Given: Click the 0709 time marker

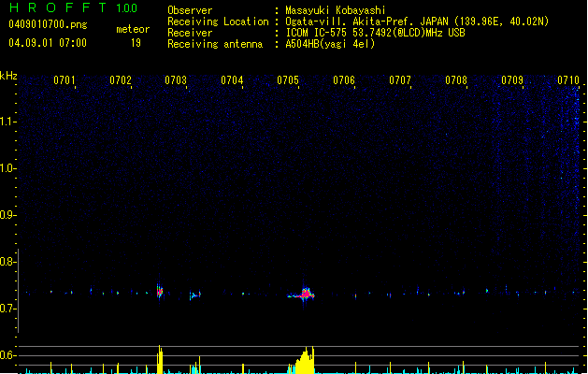Looking at the screenshot, I should click(512, 80).
